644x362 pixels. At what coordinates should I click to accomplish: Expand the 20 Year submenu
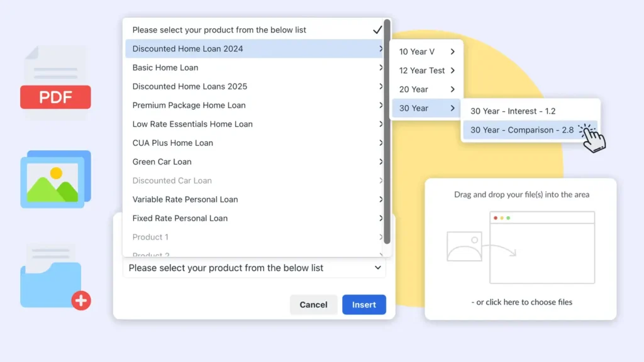point(426,89)
